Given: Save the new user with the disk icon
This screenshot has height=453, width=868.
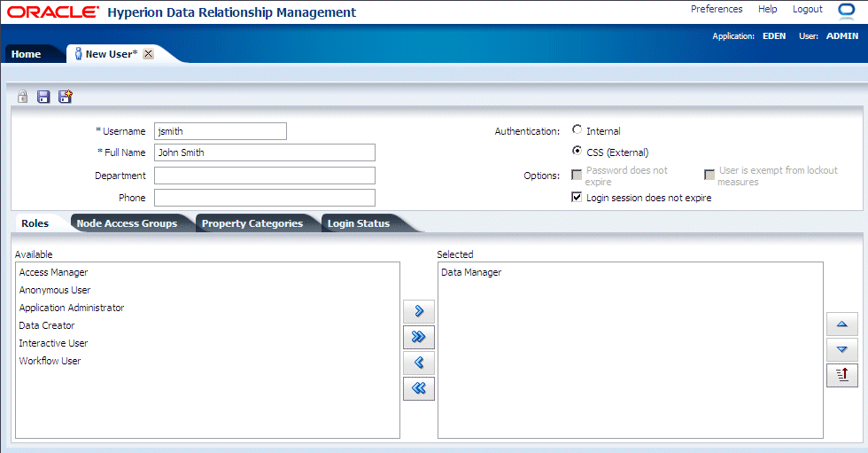Looking at the screenshot, I should 43,97.
